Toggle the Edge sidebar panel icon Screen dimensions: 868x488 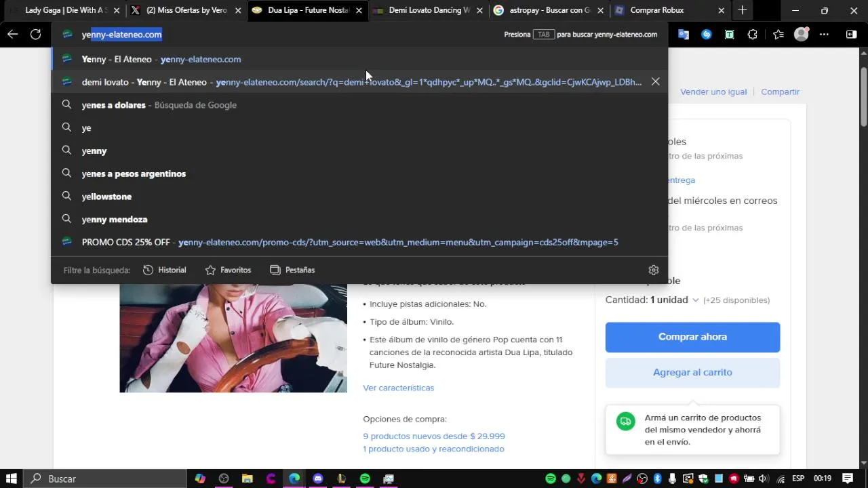852,35
